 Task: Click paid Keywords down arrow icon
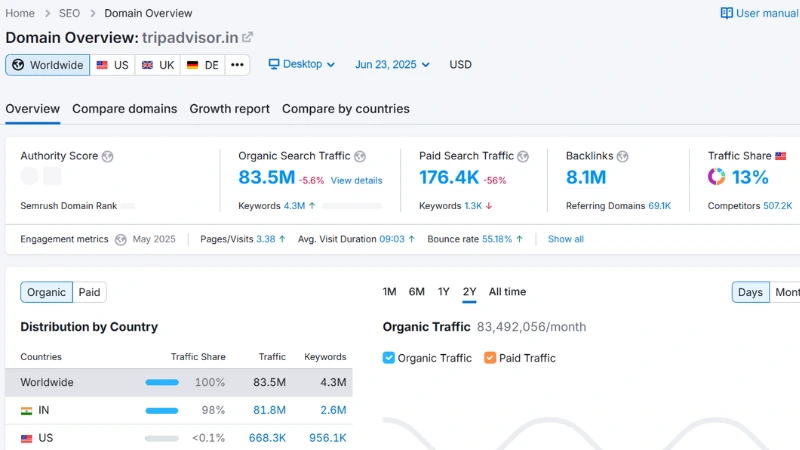489,206
